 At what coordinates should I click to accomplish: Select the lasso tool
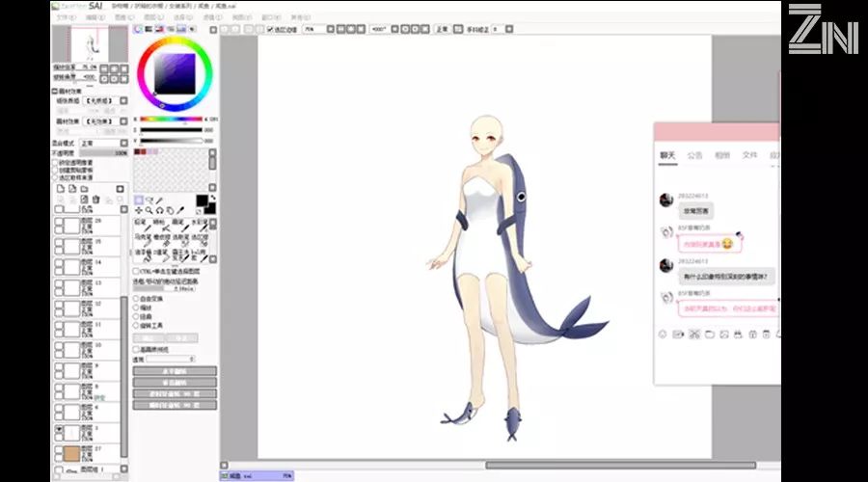pyautogui.click(x=149, y=201)
